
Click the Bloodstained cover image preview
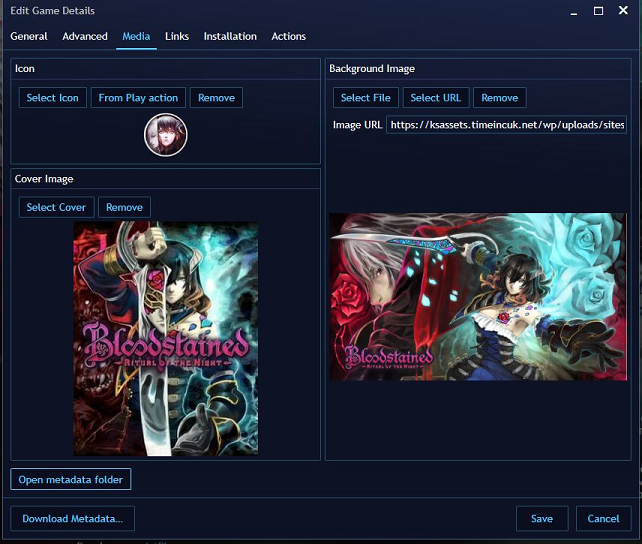pos(166,339)
